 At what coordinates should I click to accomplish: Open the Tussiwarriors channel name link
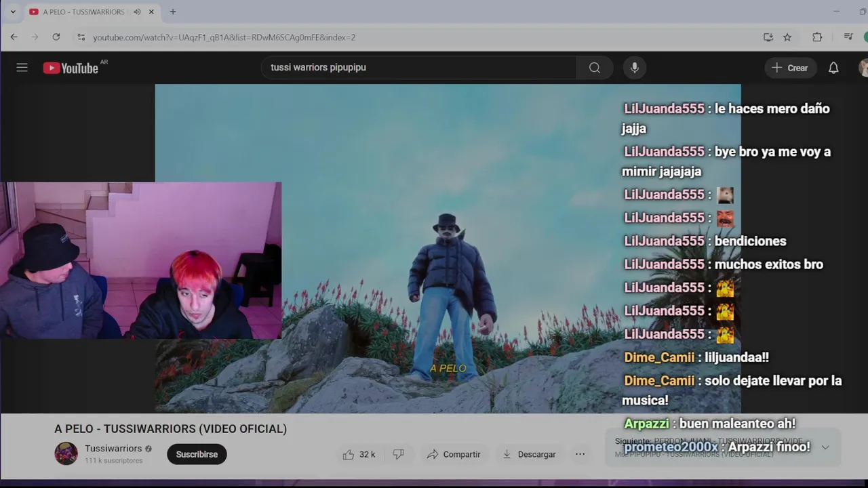[113, 449]
